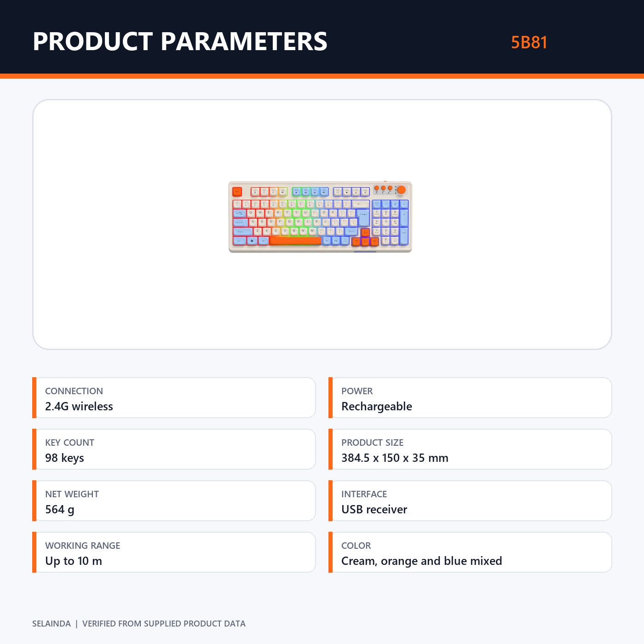
Task: Click the three small orange buttons near the knob
Action: click(383, 188)
